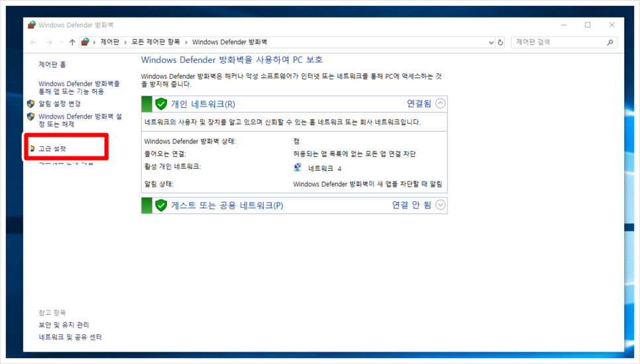This screenshot has height=364, width=640.
Task: Click the network icon beside 네트워크 4
Action: point(297,167)
